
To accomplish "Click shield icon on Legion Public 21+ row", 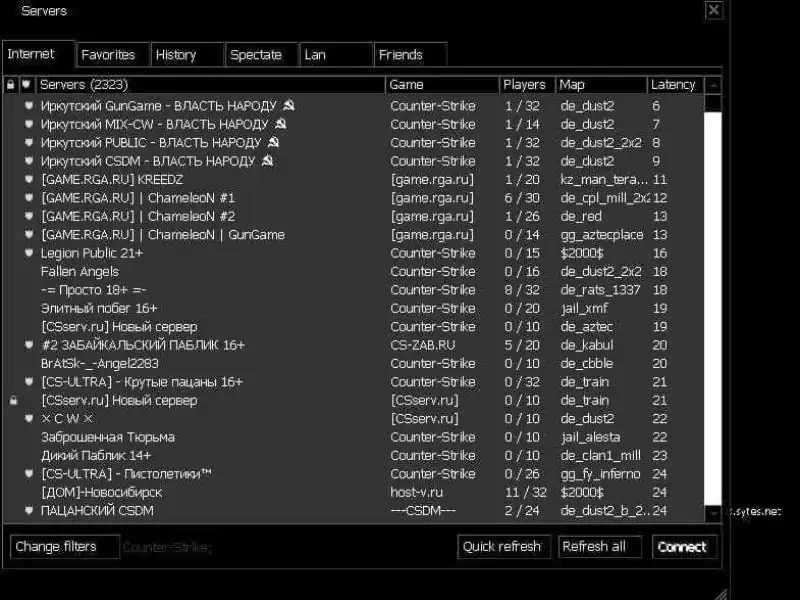I will click(29, 253).
